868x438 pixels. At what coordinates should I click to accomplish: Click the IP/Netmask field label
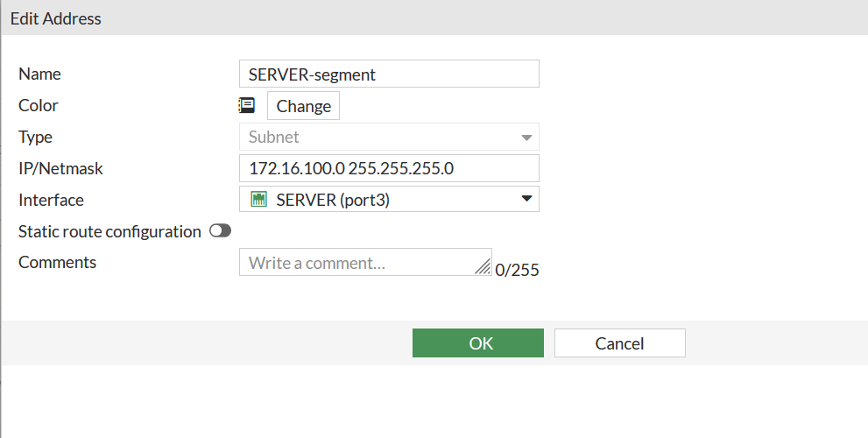coord(61,168)
